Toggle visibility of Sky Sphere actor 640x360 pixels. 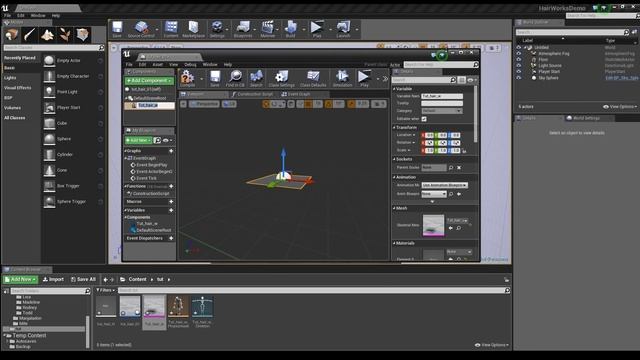(x=519, y=78)
